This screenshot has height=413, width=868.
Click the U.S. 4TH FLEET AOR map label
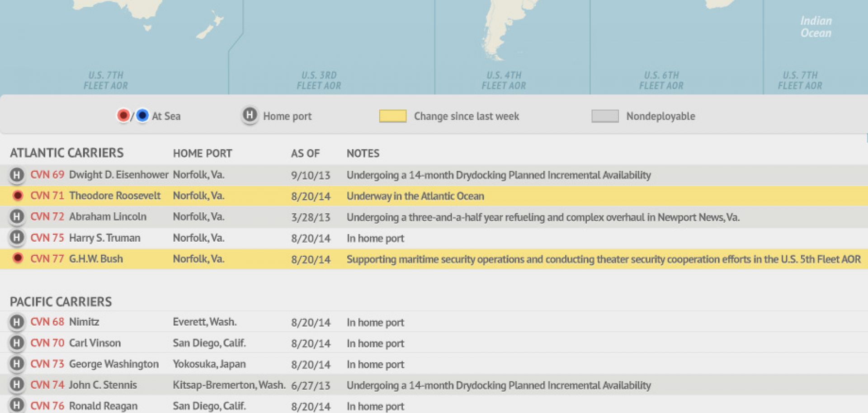tap(504, 80)
